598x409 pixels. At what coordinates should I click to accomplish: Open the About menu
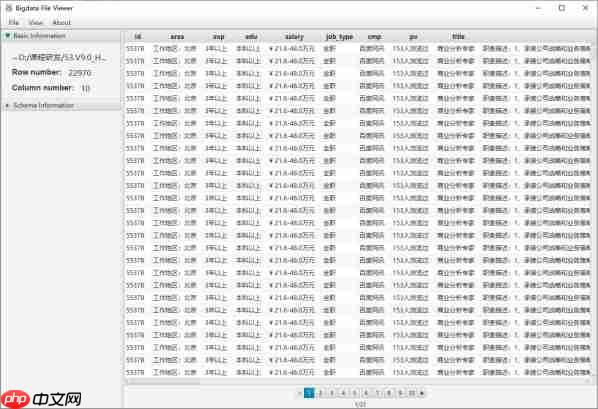coord(61,23)
